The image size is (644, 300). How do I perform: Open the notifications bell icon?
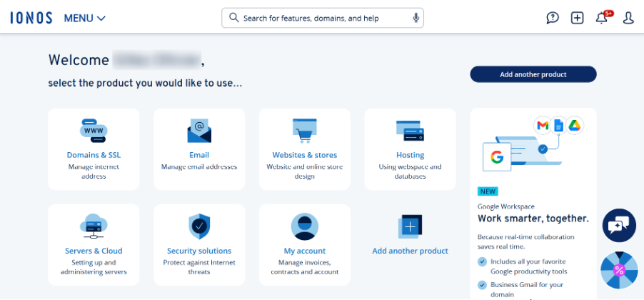click(601, 19)
